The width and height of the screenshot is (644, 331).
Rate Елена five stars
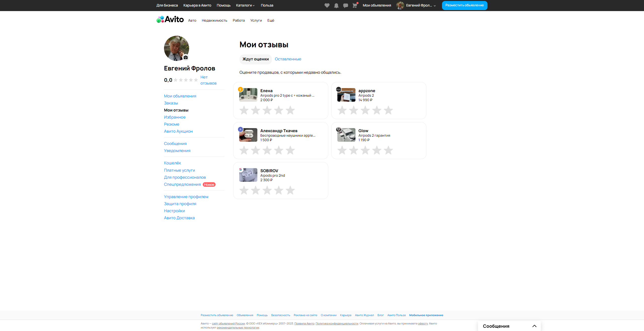pos(290,110)
